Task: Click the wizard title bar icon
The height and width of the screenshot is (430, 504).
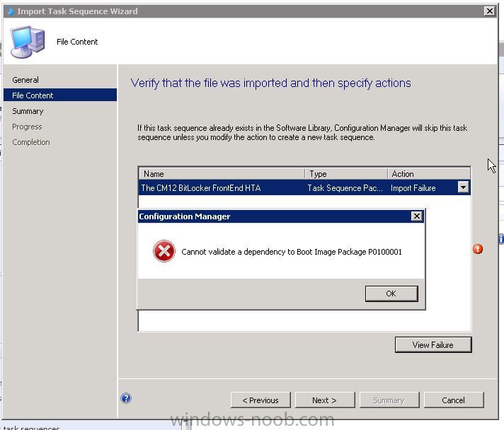Action: pos(11,11)
